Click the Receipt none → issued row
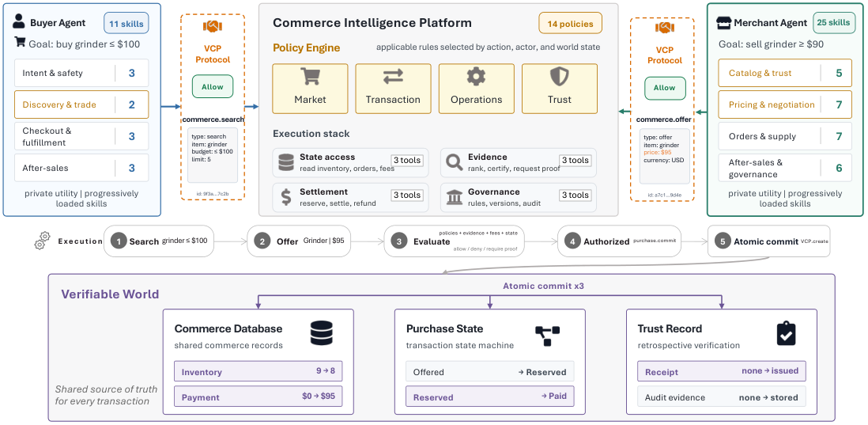Screen dimensions: 868x425 click(721, 371)
